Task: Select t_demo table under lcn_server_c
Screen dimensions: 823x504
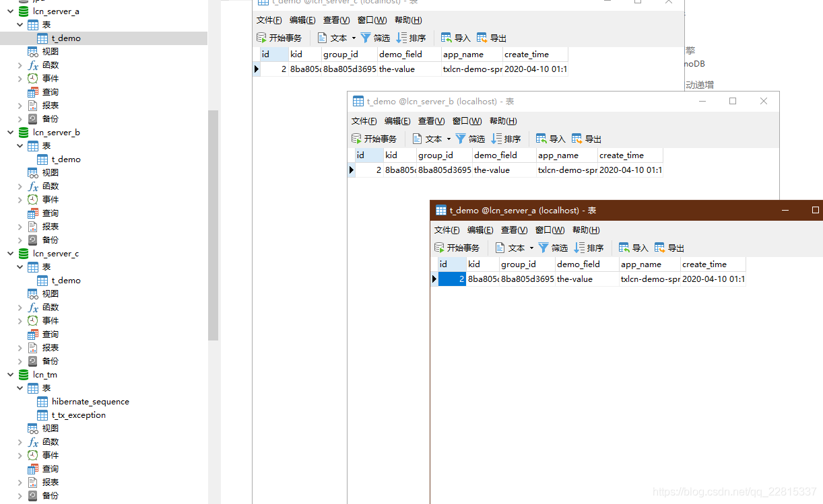Action: [x=66, y=281]
